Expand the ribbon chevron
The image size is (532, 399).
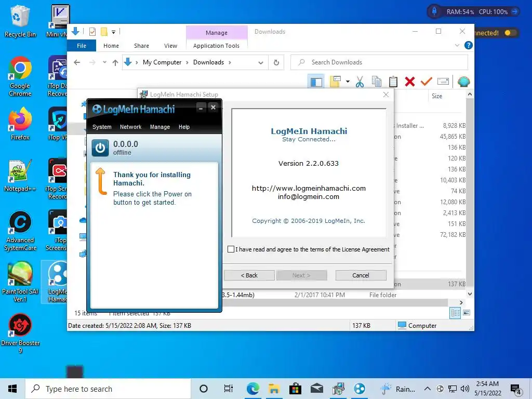point(457,45)
